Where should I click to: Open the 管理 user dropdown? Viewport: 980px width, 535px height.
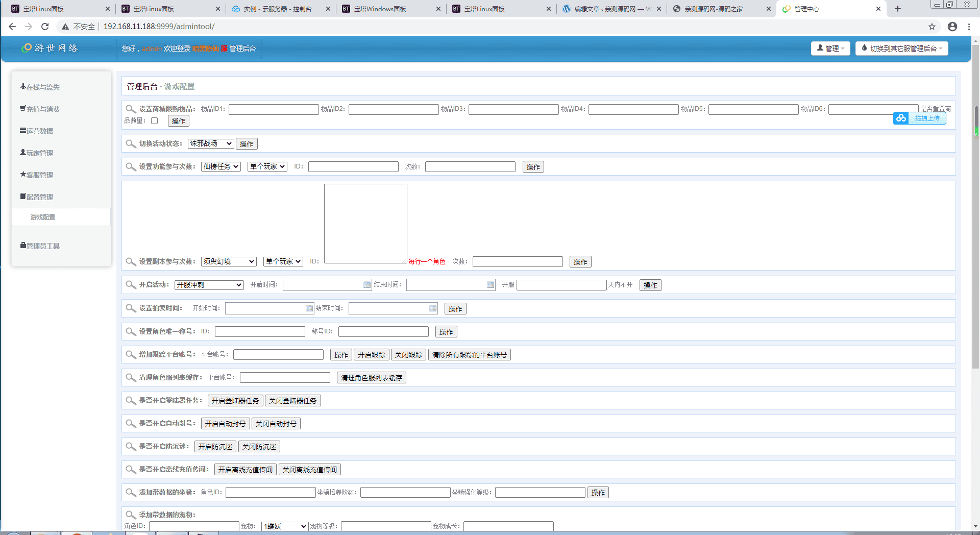[830, 48]
